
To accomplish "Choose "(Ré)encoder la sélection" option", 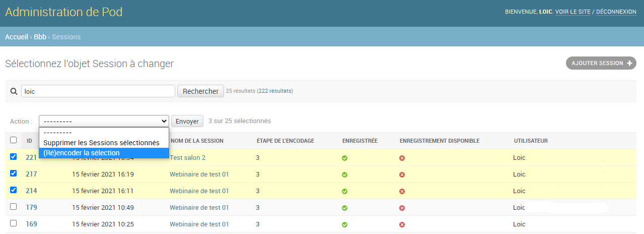I will click(x=82, y=153).
